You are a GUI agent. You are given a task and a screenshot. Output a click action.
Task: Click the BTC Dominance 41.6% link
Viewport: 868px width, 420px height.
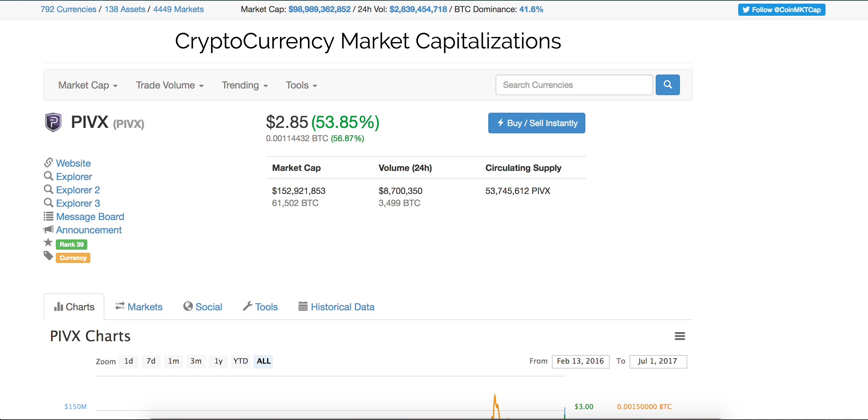coord(531,9)
